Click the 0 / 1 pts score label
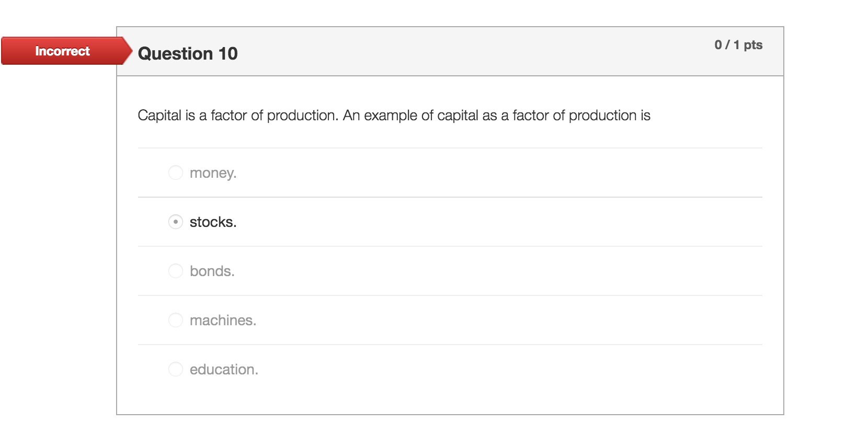 738,45
